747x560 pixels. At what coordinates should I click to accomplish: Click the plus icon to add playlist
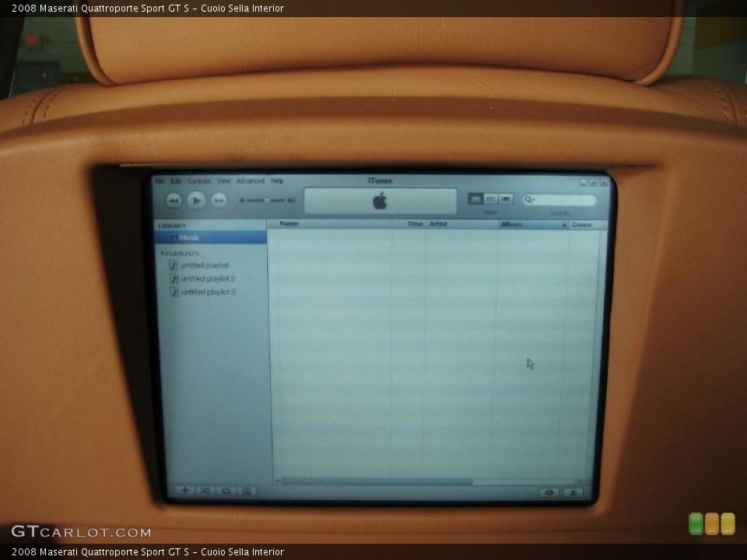click(x=185, y=490)
